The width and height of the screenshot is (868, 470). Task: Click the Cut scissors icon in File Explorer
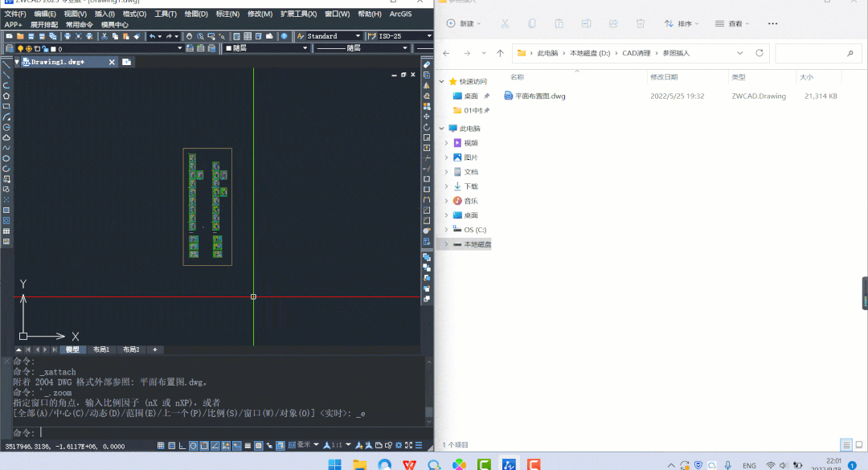[505, 23]
